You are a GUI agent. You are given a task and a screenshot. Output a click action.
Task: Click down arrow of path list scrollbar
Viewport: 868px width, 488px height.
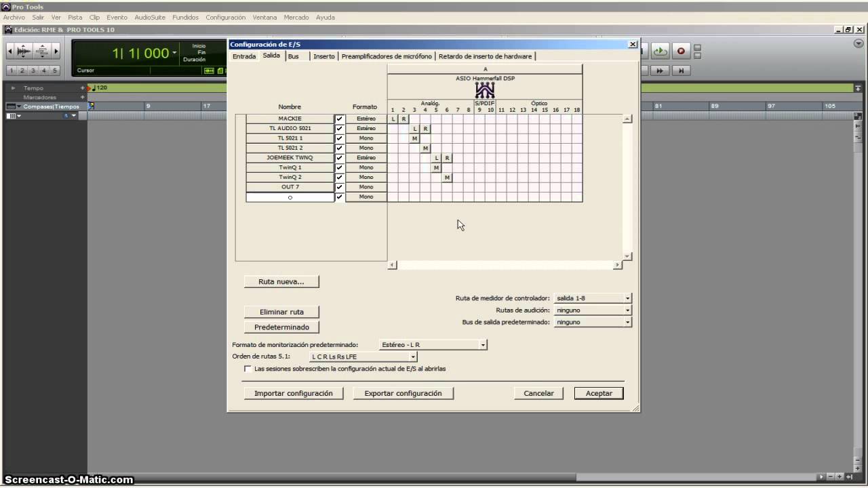click(x=627, y=256)
